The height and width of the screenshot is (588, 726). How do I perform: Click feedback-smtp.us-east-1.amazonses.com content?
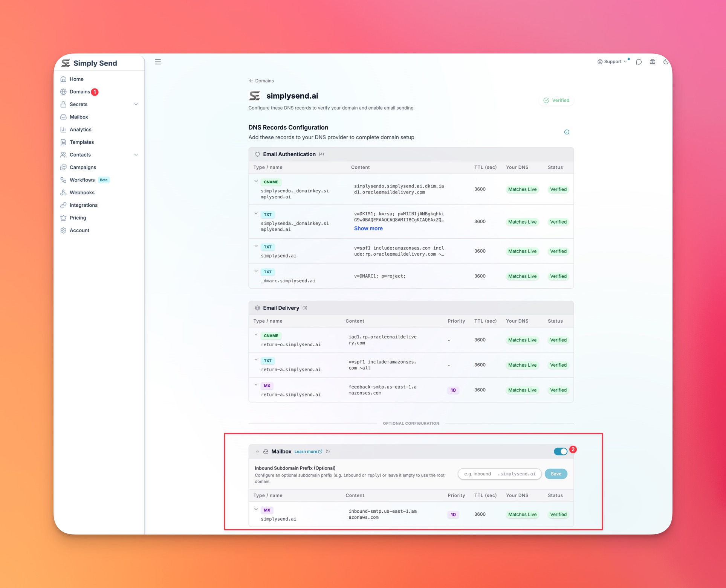click(x=382, y=390)
